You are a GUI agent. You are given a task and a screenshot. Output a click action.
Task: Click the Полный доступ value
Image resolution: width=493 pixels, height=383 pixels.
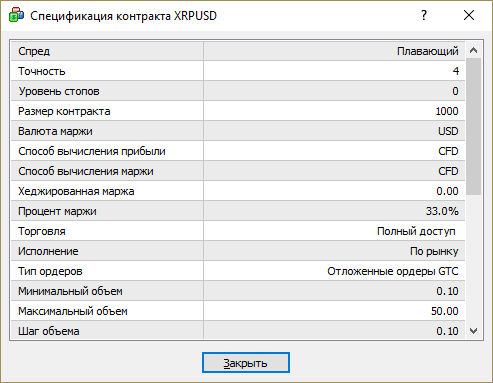click(x=416, y=231)
